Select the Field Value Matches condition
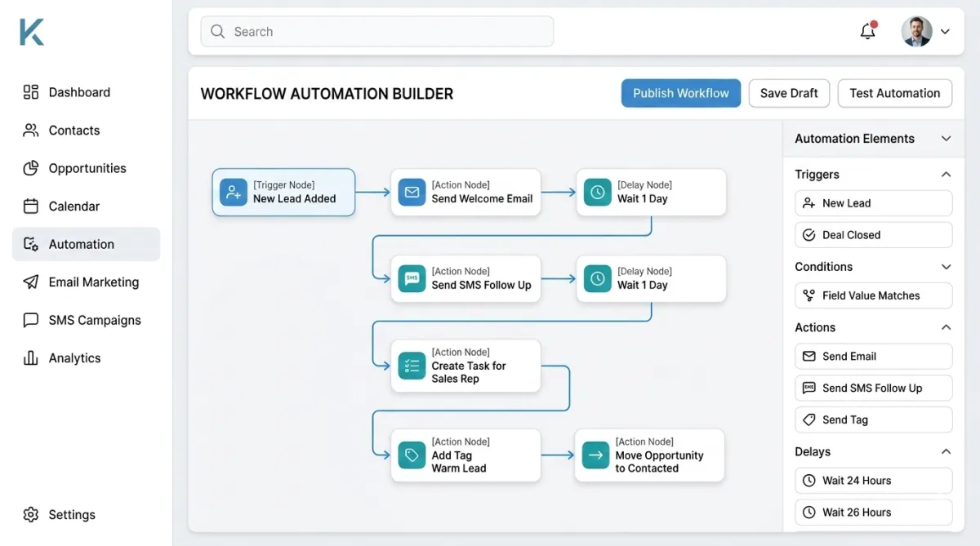This screenshot has width=980, height=546. coord(873,295)
